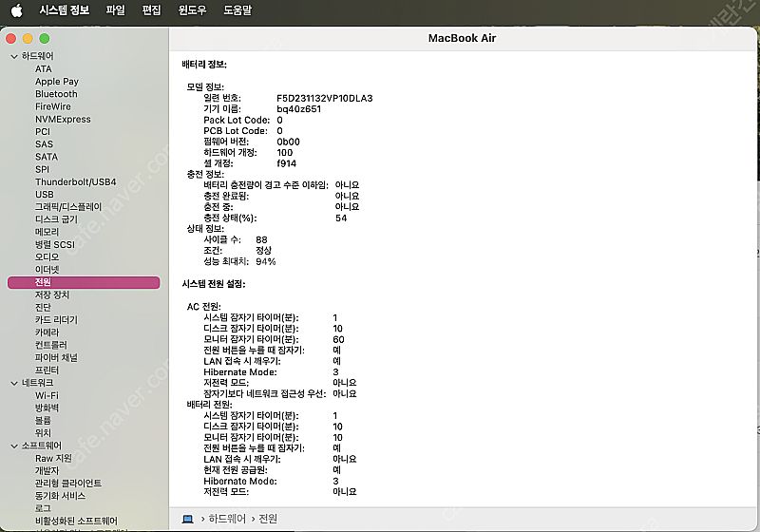Select 컨트롤러 in the sidebar

(51, 346)
